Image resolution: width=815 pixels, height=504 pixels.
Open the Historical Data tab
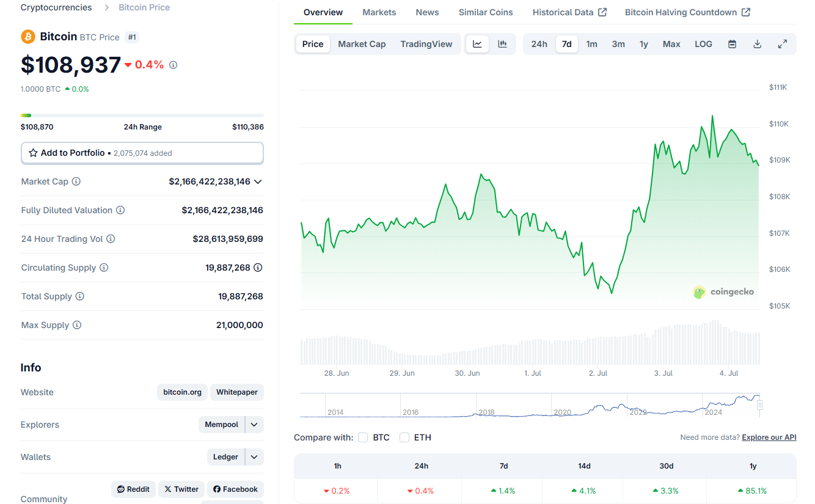click(x=569, y=12)
